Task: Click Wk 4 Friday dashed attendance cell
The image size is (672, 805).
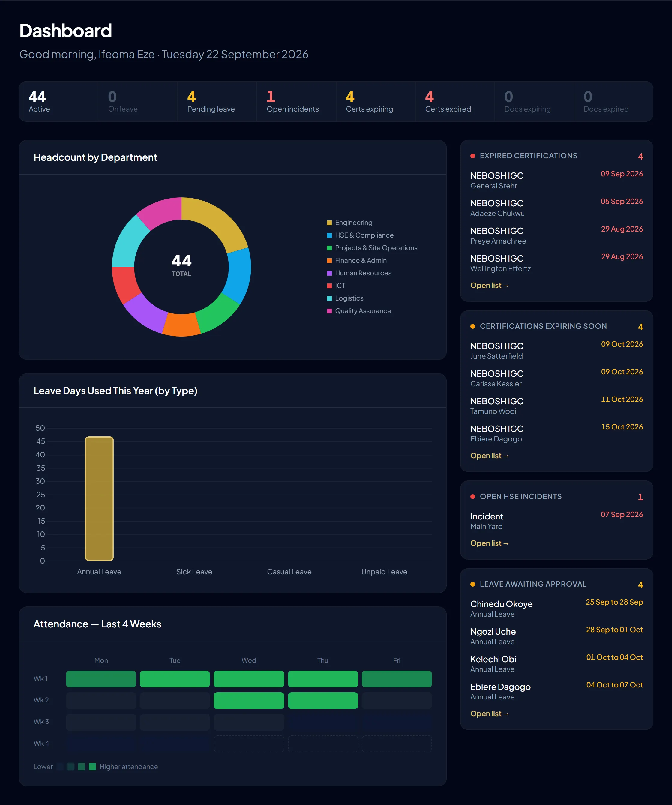Action: 397,743
